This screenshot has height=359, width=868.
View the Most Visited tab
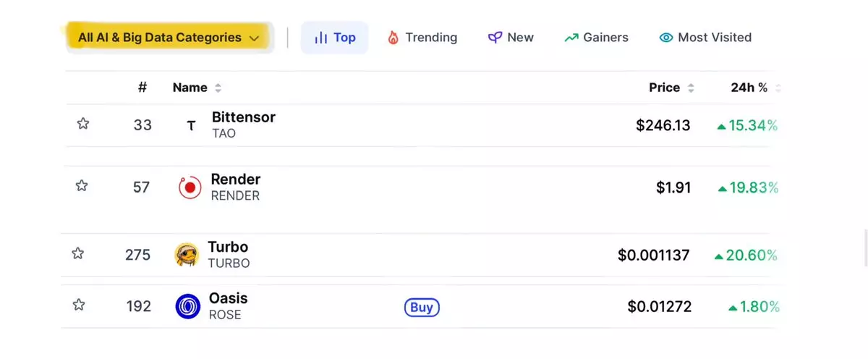[705, 38]
